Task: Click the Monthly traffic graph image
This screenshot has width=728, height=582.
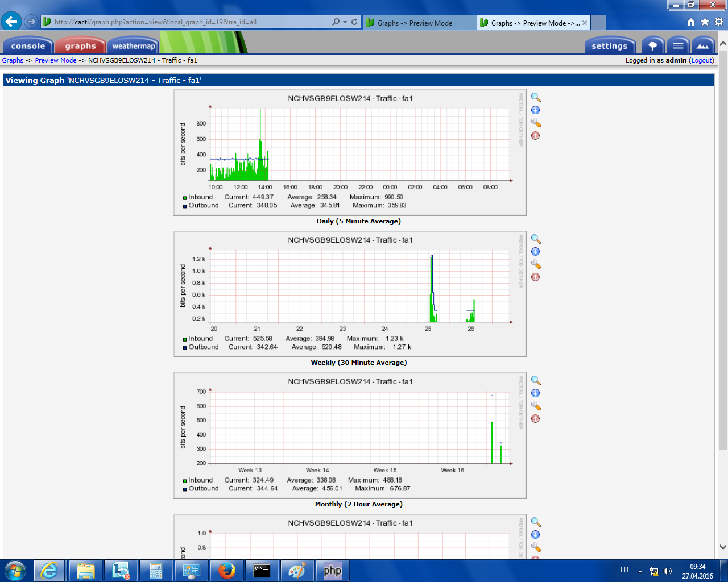Action: click(350, 436)
